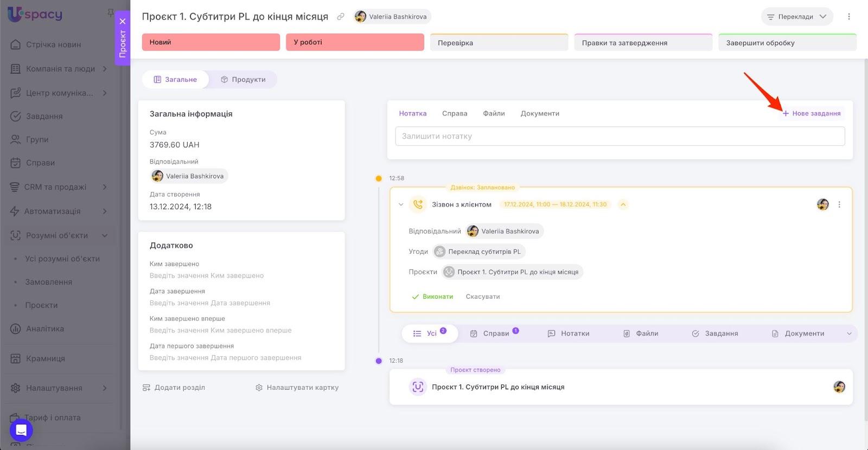The image size is (868, 450).
Task: Click avatar on the Проєкт створено card
Action: point(839,387)
